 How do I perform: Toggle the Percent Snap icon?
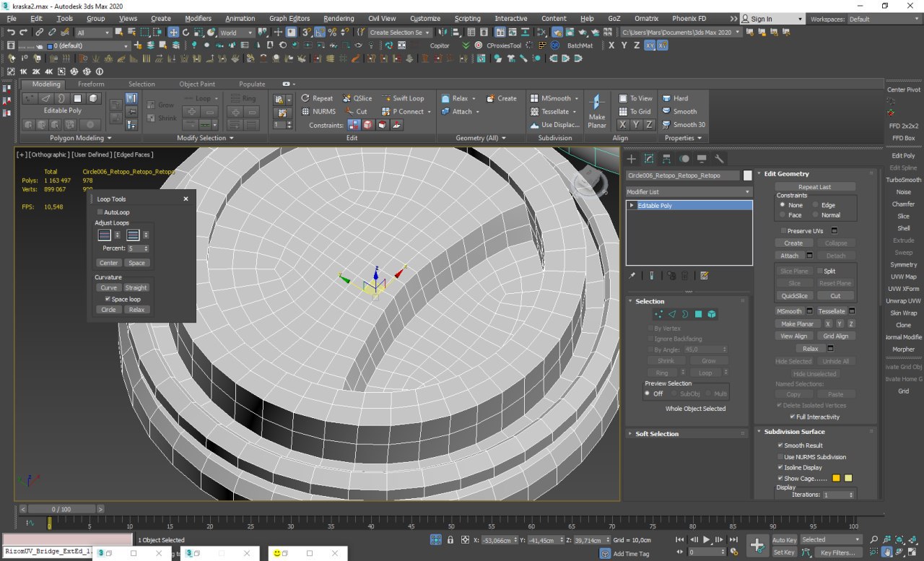332,32
